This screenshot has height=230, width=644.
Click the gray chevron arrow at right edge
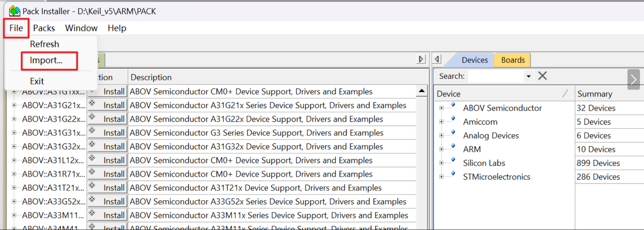click(x=634, y=79)
